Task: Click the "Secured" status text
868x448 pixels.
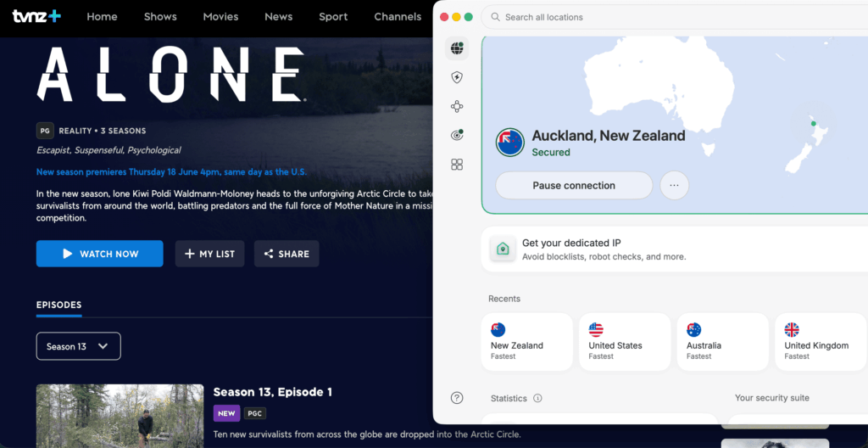Action: (551, 152)
